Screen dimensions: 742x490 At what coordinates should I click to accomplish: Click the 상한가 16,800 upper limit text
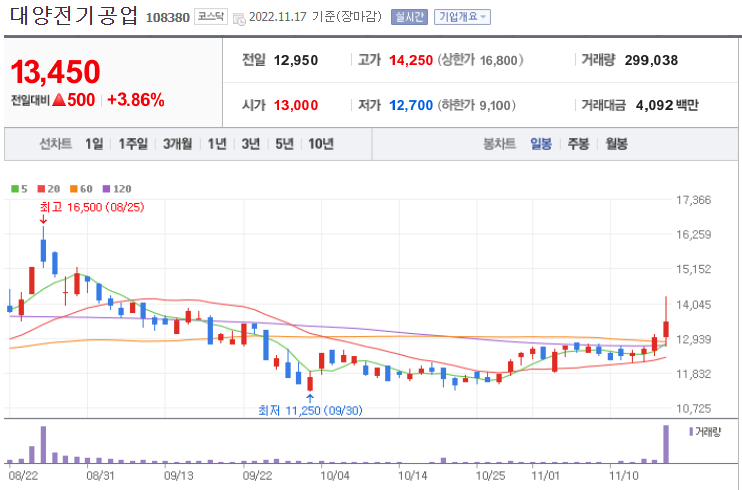(x=480, y=60)
